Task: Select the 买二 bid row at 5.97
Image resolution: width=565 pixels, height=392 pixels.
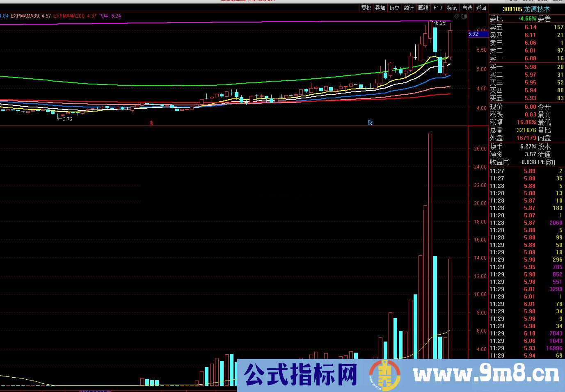Action: coord(527,75)
